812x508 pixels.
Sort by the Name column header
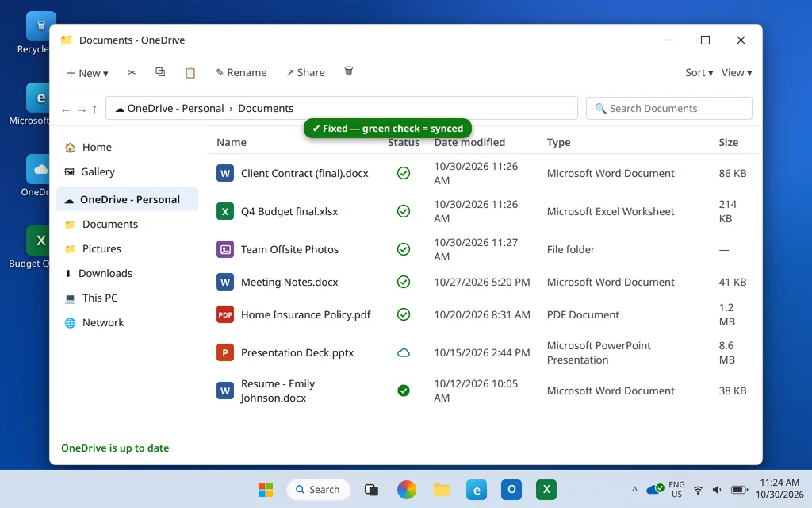pos(232,143)
